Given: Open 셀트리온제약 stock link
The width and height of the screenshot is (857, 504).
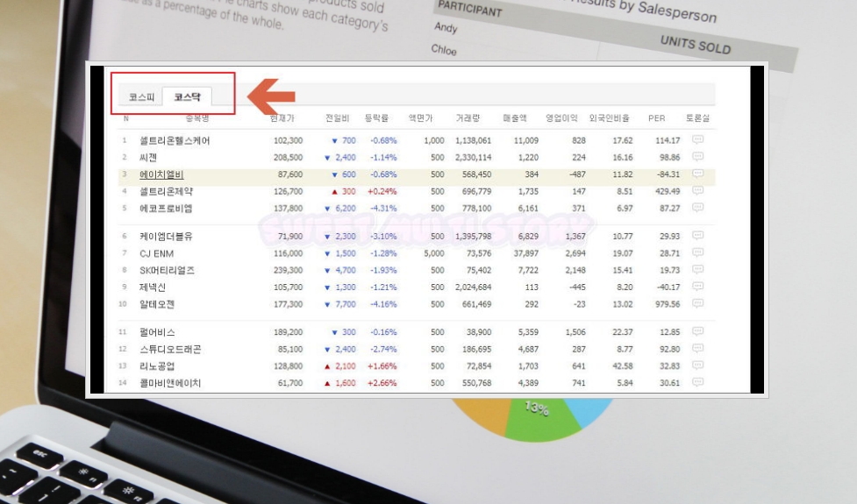Looking at the screenshot, I should tap(166, 191).
